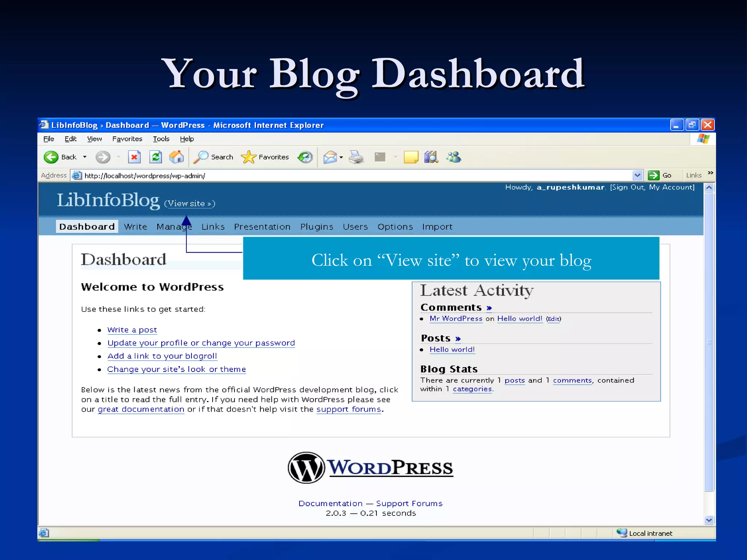Switch to the Import tab
The width and height of the screenshot is (747, 560).
click(x=437, y=226)
